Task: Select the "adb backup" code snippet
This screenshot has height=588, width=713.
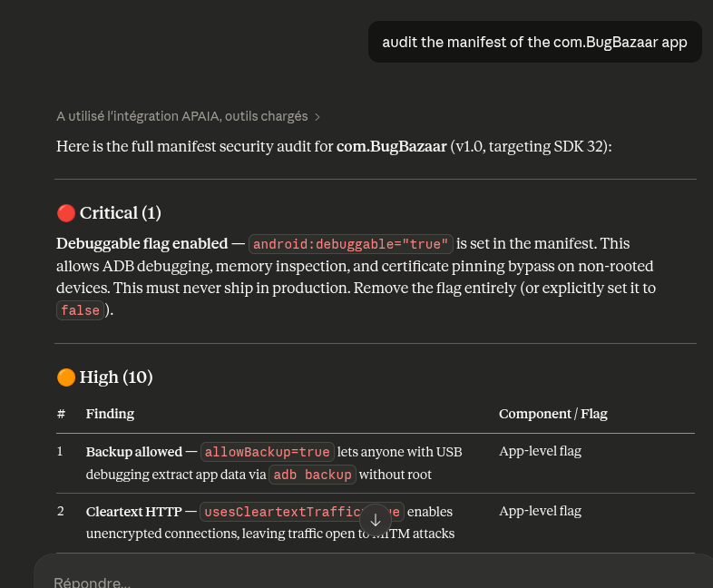Action: (312, 475)
